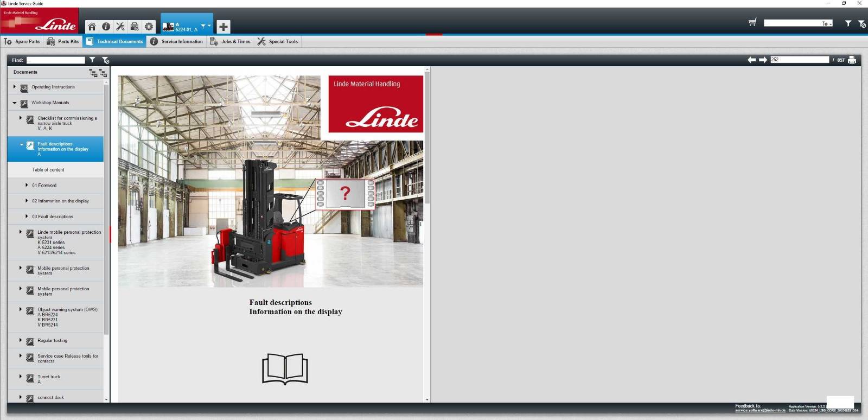Viewport: 868px width, 420px height.
Task: Clear the top-right search filter
Action: point(861,23)
